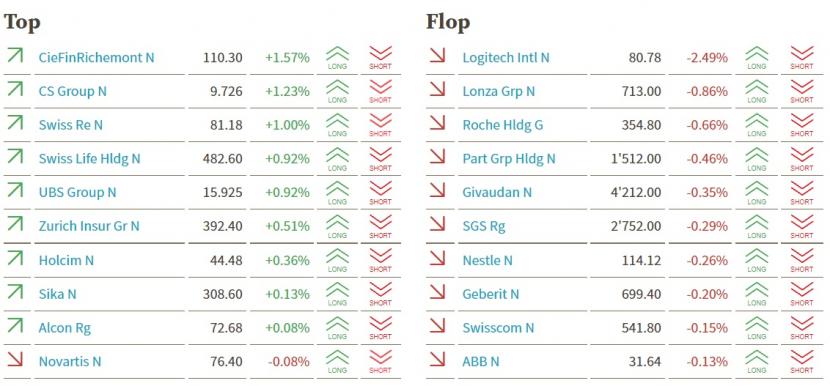Click SHORT icon for UBS Group N
Viewport: 830px width, 386px height.
coord(380,192)
